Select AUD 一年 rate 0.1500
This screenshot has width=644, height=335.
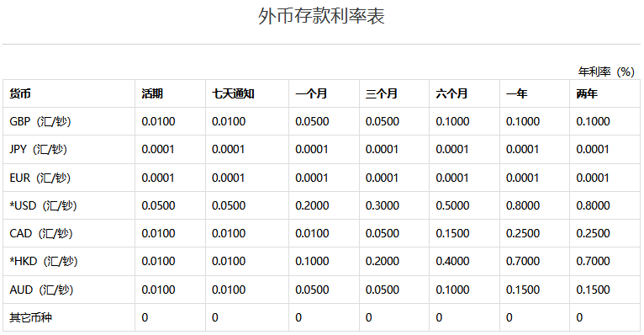pos(523,290)
